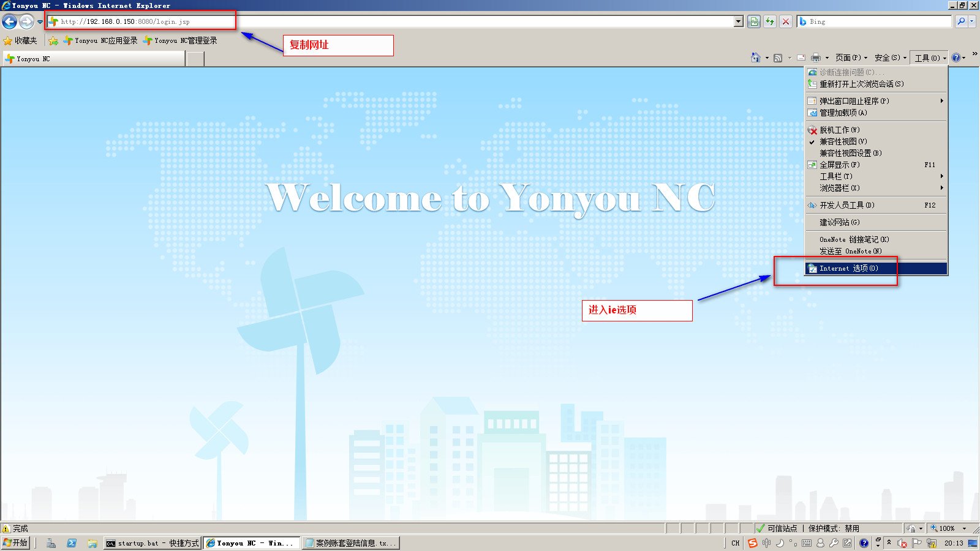Expand the address bar history dropdown arrow
Image resolution: width=980 pixels, height=551 pixels.
[739, 21]
